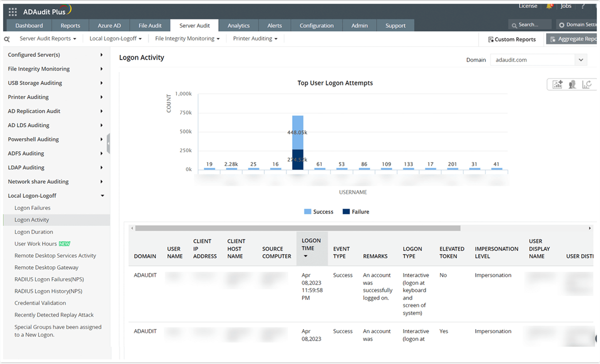Open the File Integrity Monitoring dropdown menu
This screenshot has width=600, height=364.
point(187,38)
